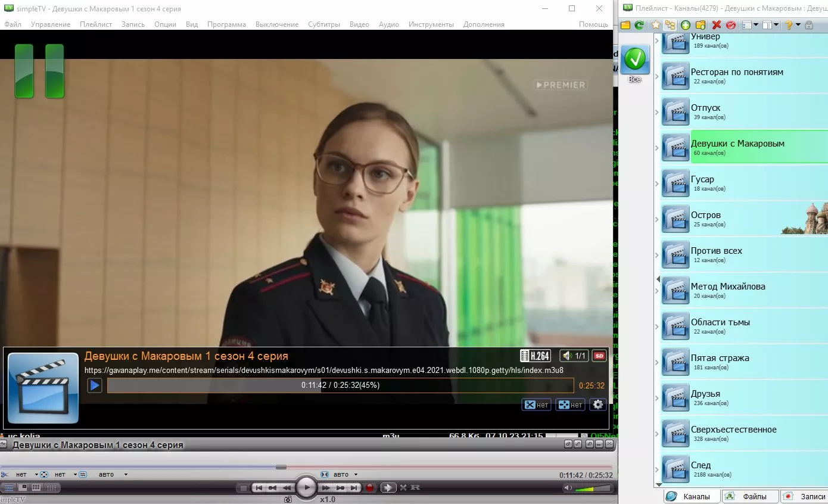Toggle multi-window grid icon bottom-left
This screenshot has width=828, height=504.
click(36, 488)
